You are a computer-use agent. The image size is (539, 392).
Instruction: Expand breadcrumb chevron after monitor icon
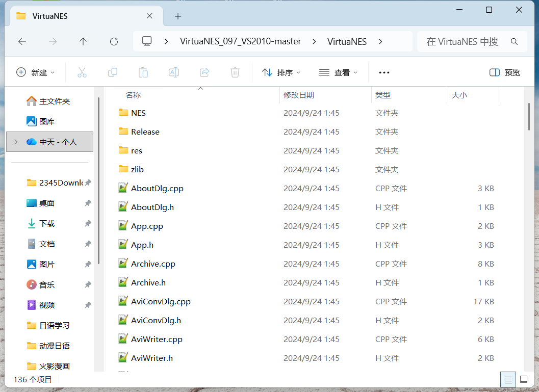coord(166,42)
